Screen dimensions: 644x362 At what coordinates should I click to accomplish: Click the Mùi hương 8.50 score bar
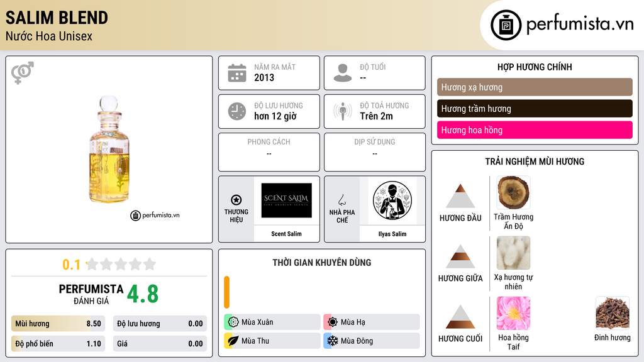(x=58, y=324)
